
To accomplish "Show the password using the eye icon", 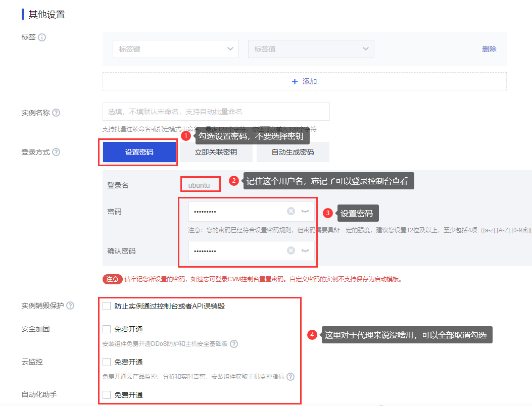I will [306, 211].
